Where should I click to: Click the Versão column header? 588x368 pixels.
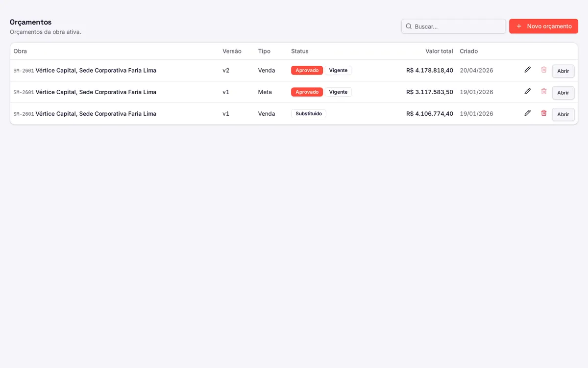click(x=232, y=51)
